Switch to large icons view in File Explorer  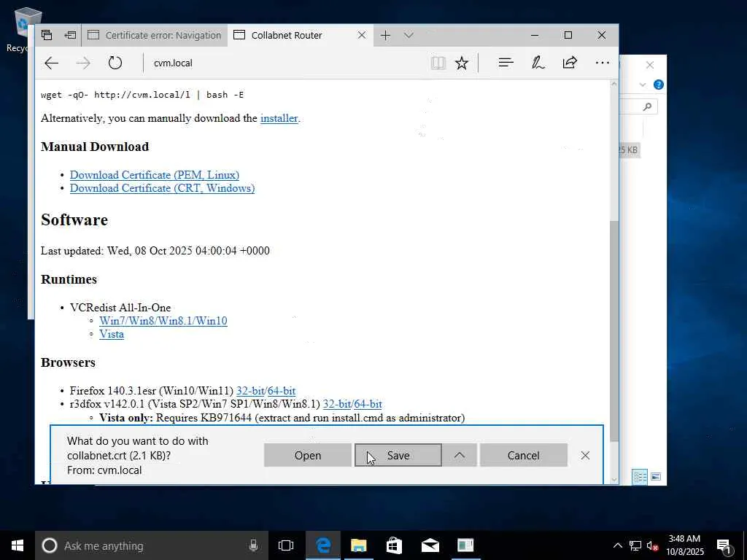(656, 477)
